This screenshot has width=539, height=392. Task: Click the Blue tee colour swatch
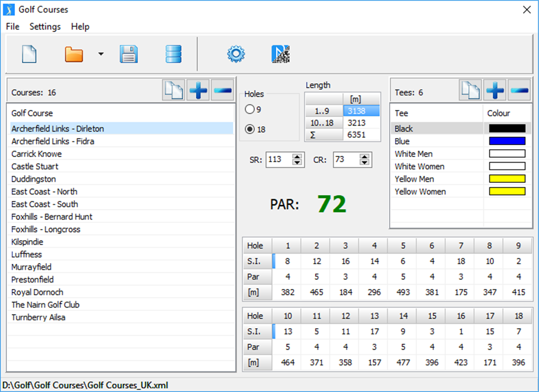(507, 141)
